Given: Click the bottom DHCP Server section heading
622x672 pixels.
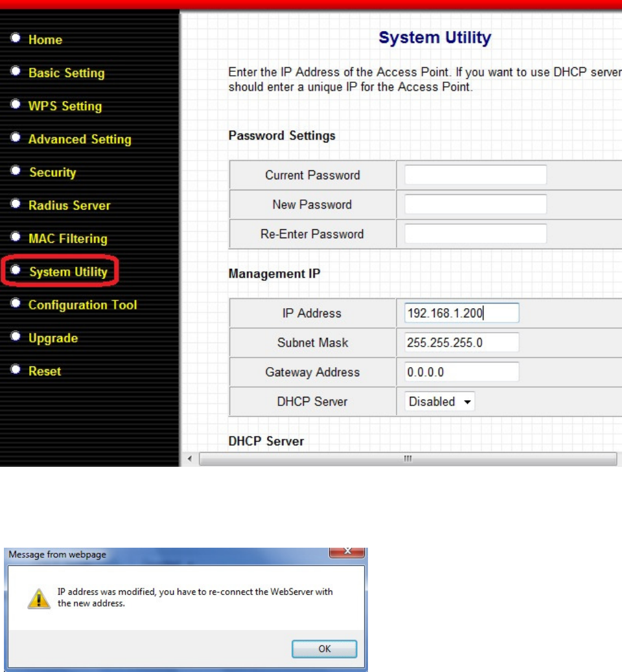Looking at the screenshot, I should click(x=266, y=441).
